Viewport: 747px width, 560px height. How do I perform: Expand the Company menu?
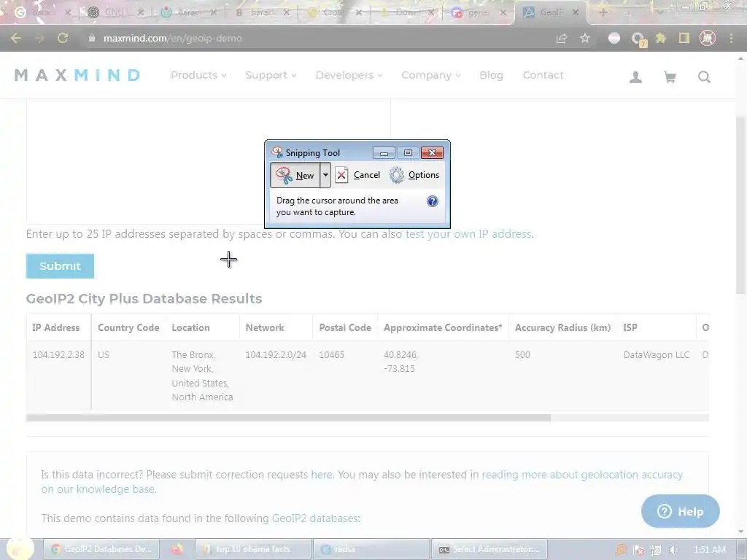(430, 75)
